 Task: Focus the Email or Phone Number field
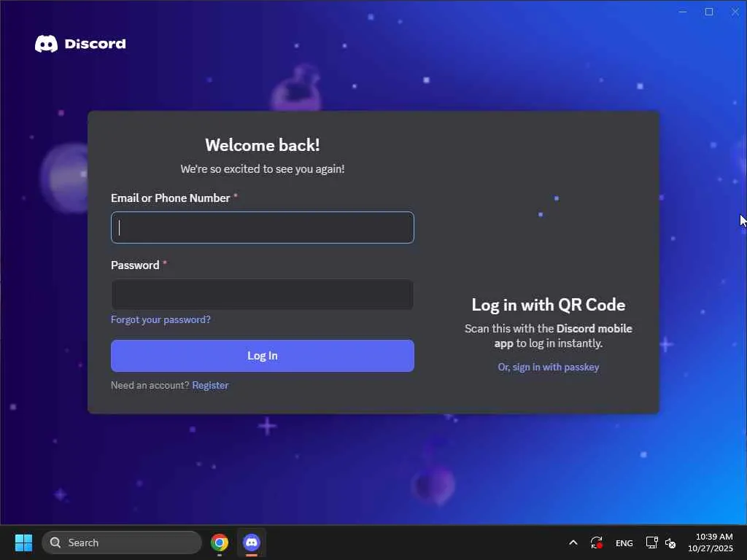coord(263,227)
